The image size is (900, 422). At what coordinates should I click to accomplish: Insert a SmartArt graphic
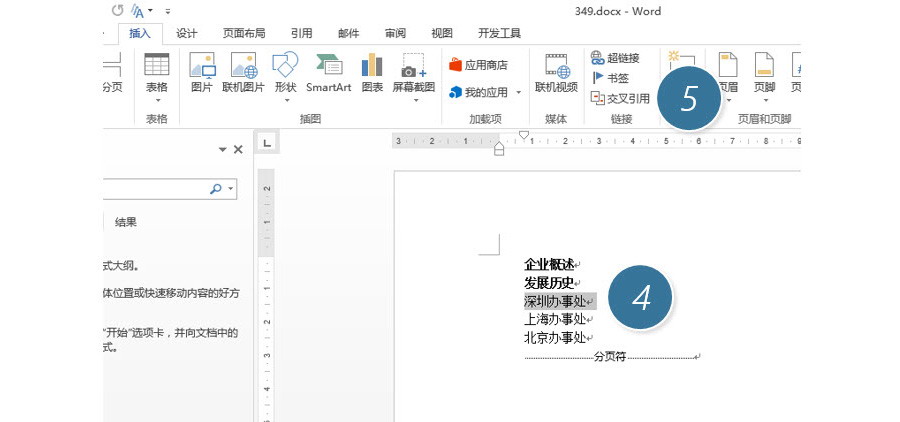point(328,72)
